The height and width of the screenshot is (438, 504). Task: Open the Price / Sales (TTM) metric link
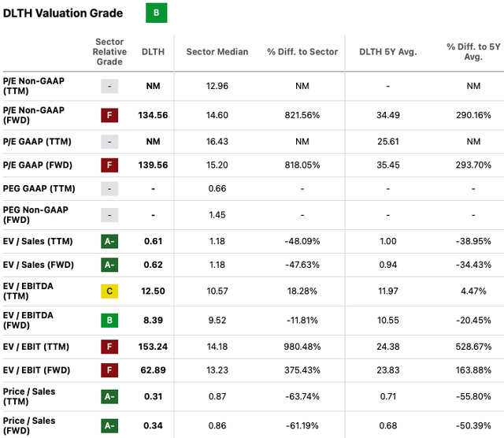point(30,396)
